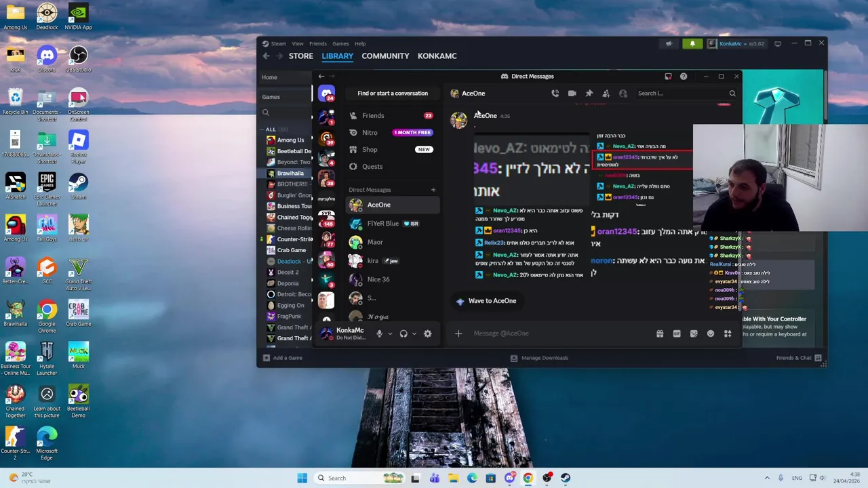The height and width of the screenshot is (488, 868).
Task: Open Nice 36 direct message
Action: 393,279
